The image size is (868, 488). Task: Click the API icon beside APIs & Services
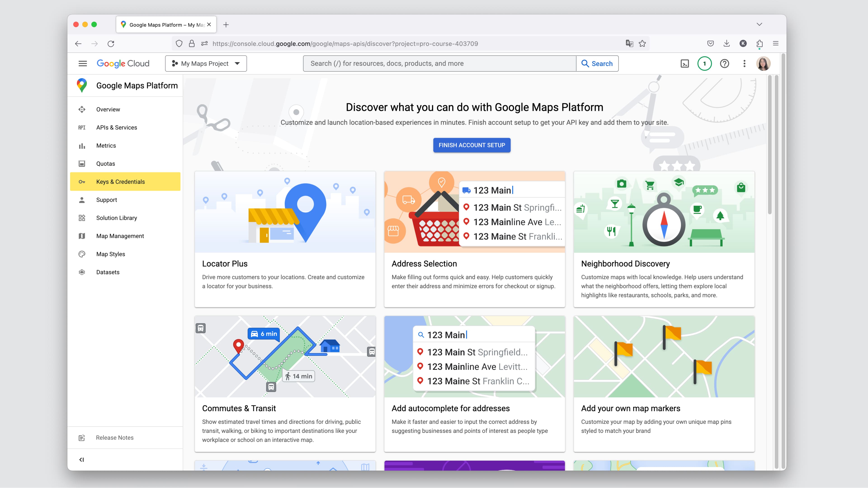(x=82, y=128)
